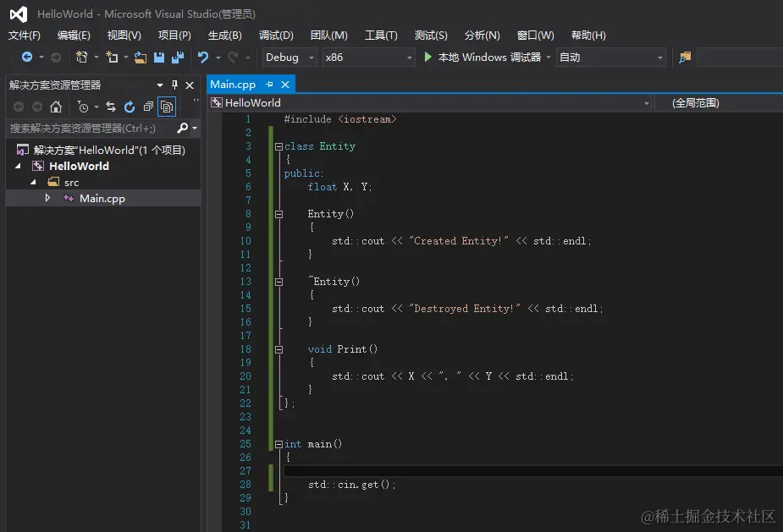This screenshot has width=783, height=532.
Task: Open the 调试(D) menu
Action: 276,36
